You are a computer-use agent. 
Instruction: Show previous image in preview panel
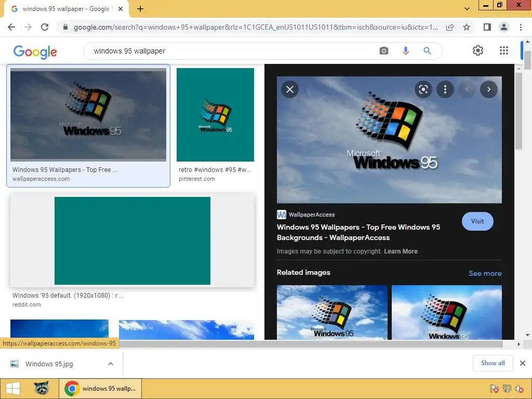point(467,89)
